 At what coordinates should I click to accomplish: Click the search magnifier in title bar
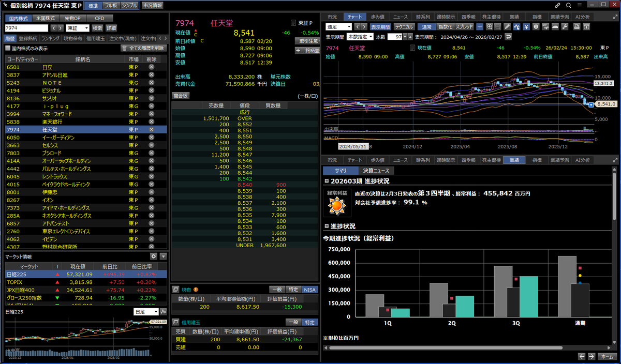click(568, 5)
